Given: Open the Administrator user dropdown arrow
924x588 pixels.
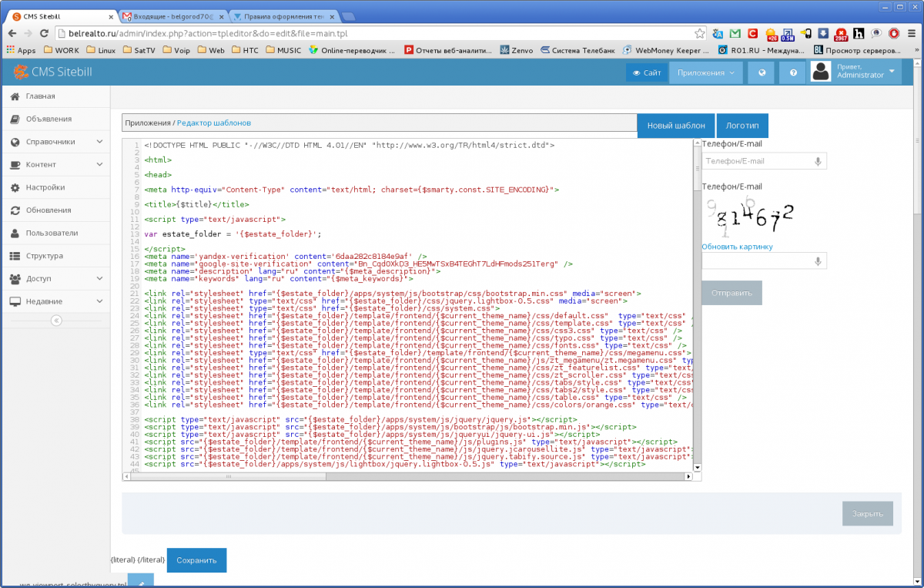Looking at the screenshot, I should pos(892,71).
